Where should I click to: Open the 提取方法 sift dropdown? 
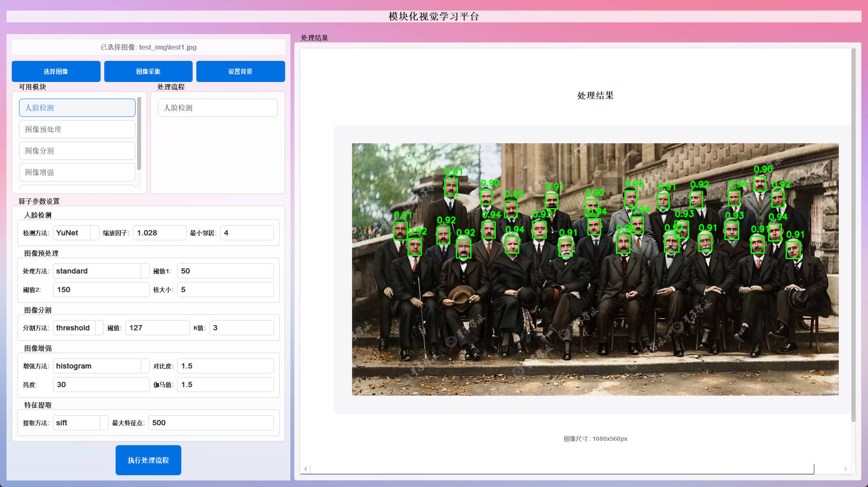click(x=80, y=422)
